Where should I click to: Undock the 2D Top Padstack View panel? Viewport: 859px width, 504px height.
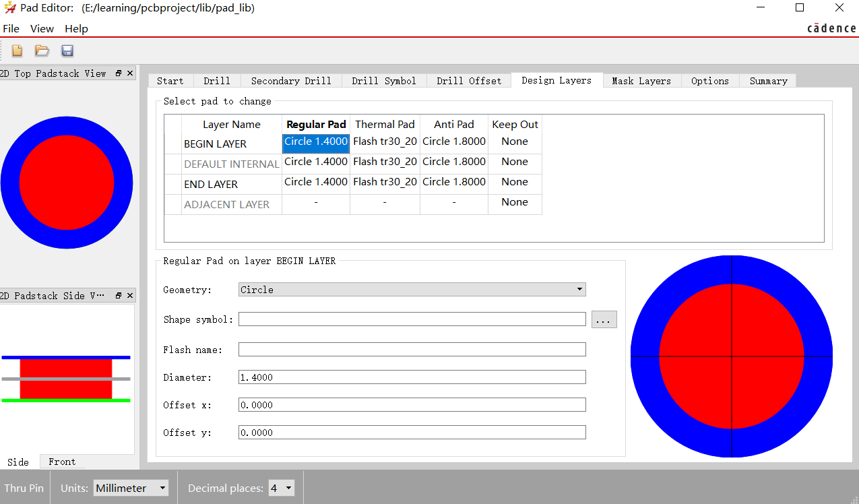click(x=119, y=73)
